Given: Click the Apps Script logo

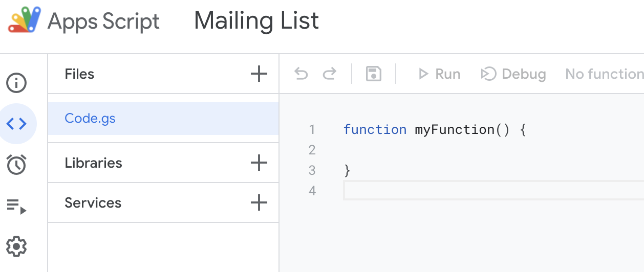Looking at the screenshot, I should pos(24,21).
